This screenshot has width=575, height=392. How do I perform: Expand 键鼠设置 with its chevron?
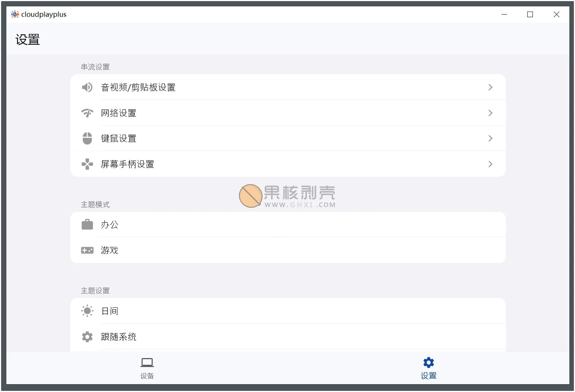point(490,138)
